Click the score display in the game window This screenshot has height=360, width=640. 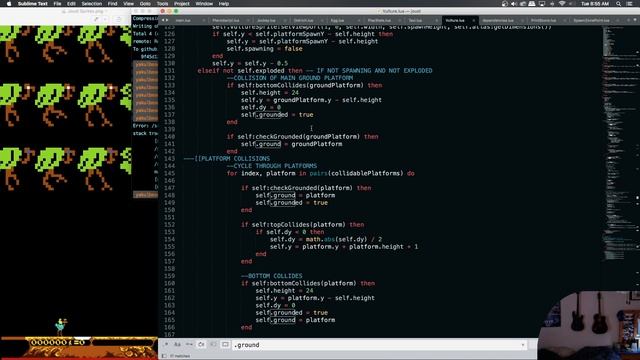pyautogui.click(x=57, y=342)
